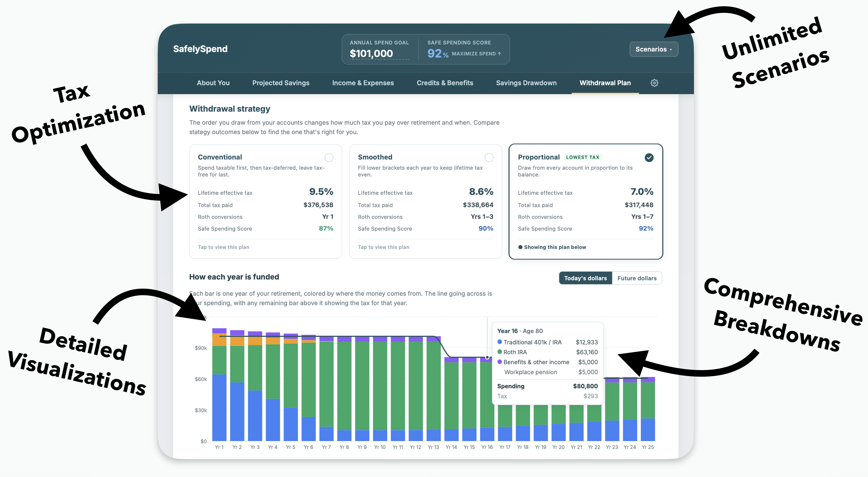This screenshot has width=868, height=477.
Task: Go to the Income & Expenses tab
Action: (363, 83)
